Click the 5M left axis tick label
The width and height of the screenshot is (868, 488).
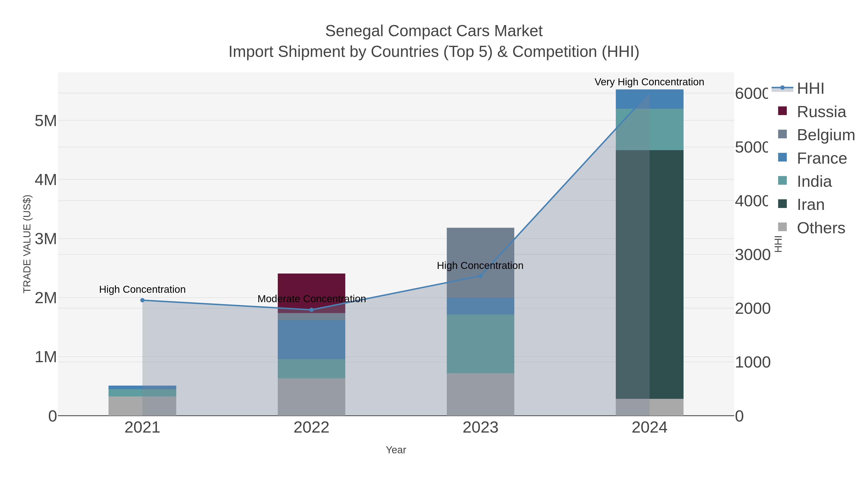point(46,120)
